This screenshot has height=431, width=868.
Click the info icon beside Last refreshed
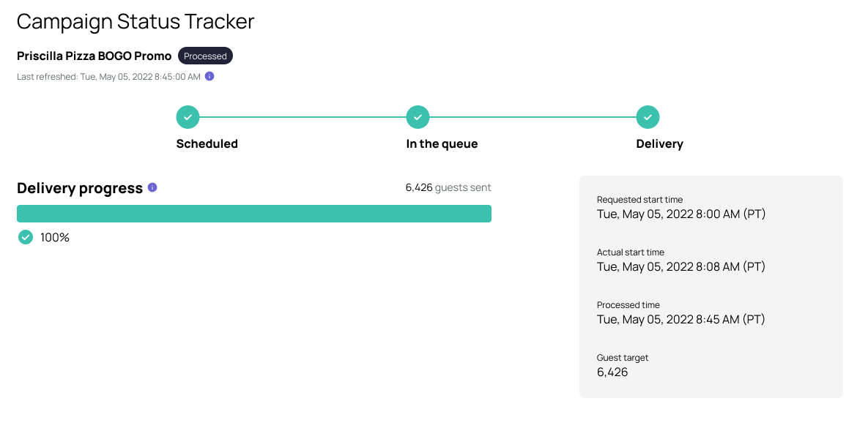click(209, 76)
